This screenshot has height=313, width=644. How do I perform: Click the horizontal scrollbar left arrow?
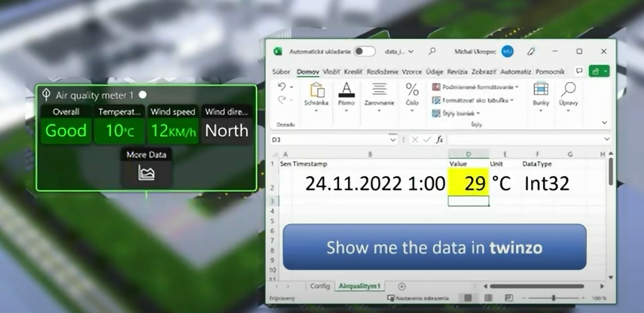[x=485, y=287]
